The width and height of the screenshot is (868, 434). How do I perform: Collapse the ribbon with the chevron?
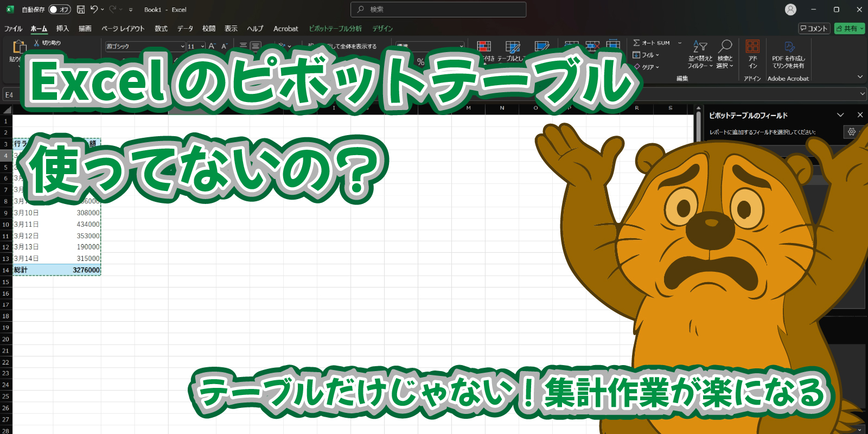point(860,77)
